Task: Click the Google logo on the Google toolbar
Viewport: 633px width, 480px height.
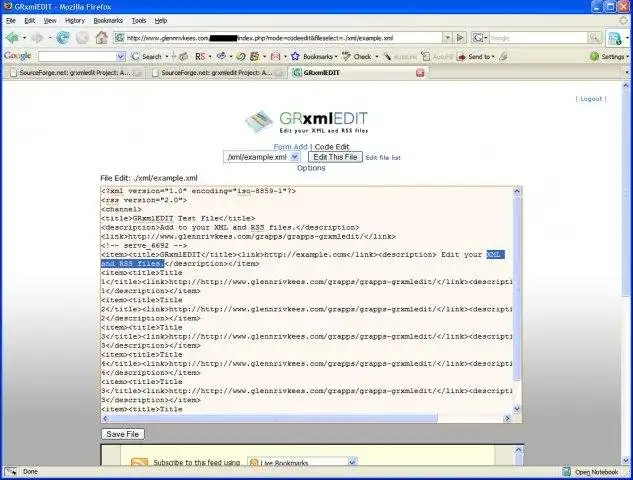Action: click(x=17, y=56)
